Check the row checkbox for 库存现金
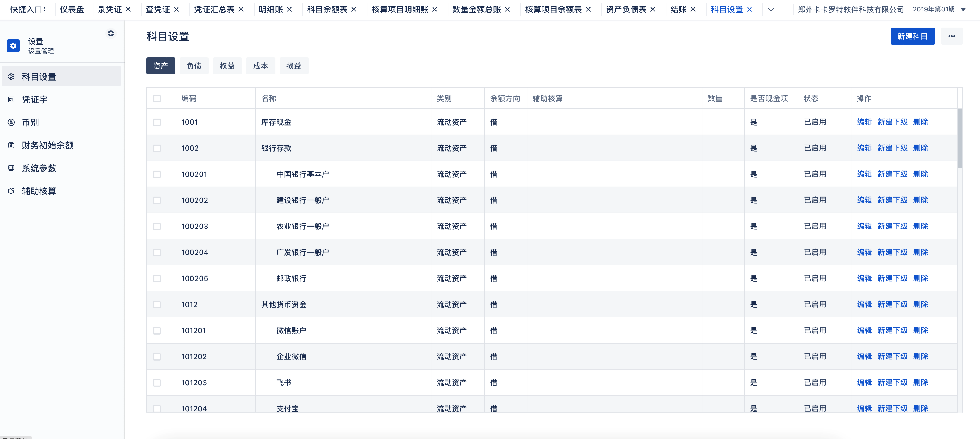This screenshot has width=980, height=439. click(x=157, y=122)
